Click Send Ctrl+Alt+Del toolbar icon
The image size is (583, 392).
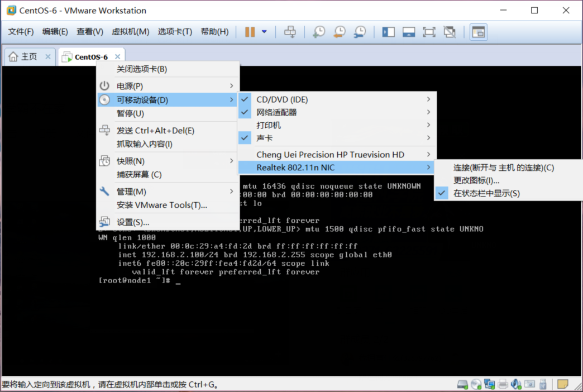[x=290, y=32]
